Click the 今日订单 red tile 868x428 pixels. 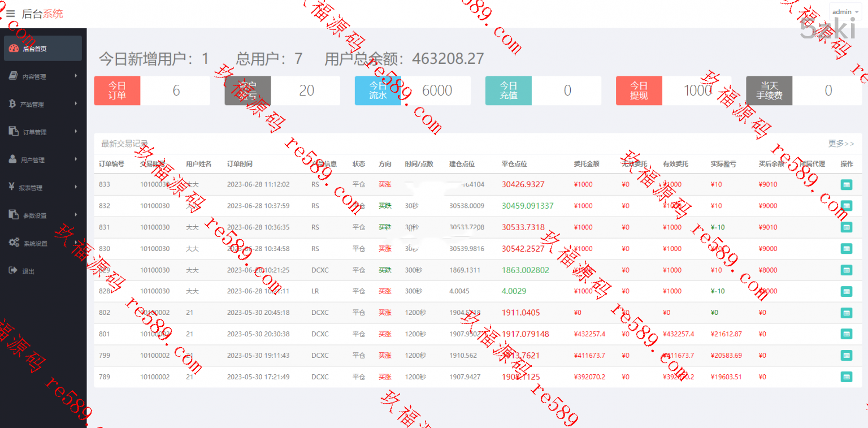point(117,90)
